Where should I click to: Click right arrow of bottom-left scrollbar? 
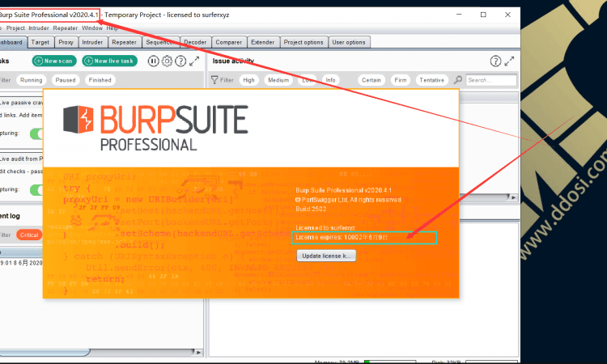click(x=198, y=353)
